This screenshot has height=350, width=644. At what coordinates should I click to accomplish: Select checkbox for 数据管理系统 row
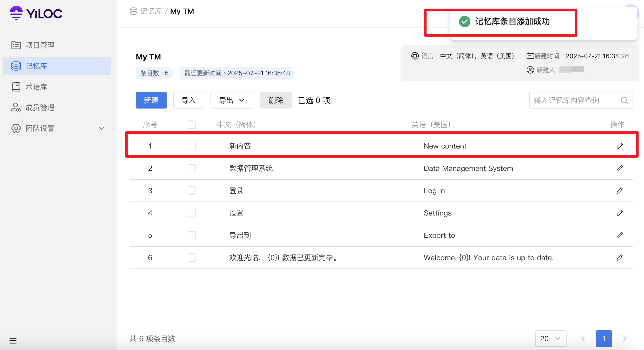tap(192, 168)
